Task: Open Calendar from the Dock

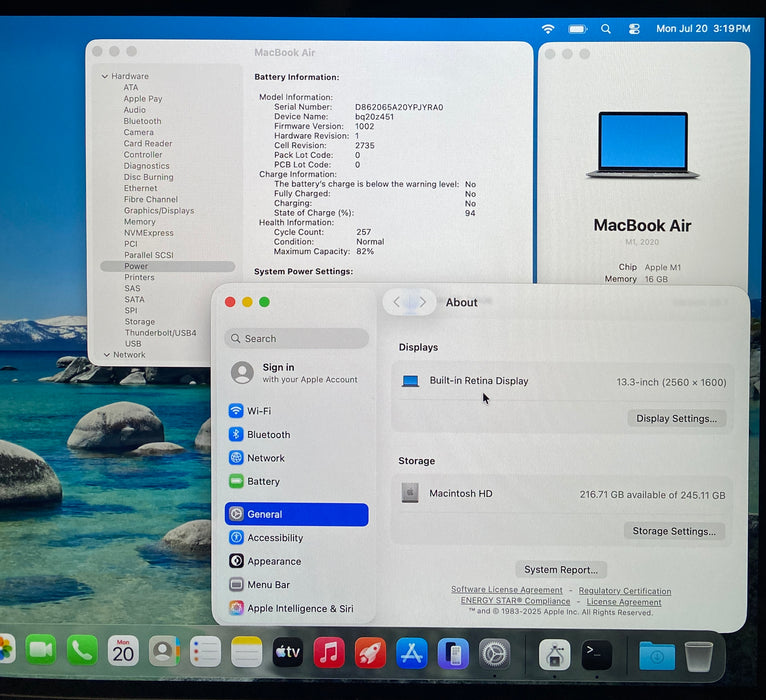Action: click(x=123, y=651)
